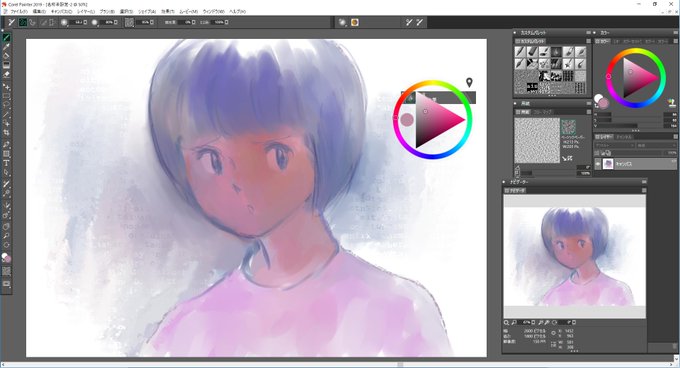Open the ヘルプ (Help) menu
Image resolution: width=680 pixels, height=368 pixels.
[237, 12]
